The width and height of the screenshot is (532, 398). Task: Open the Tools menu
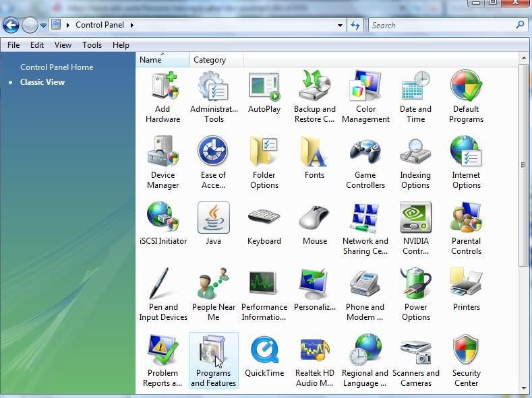point(92,45)
